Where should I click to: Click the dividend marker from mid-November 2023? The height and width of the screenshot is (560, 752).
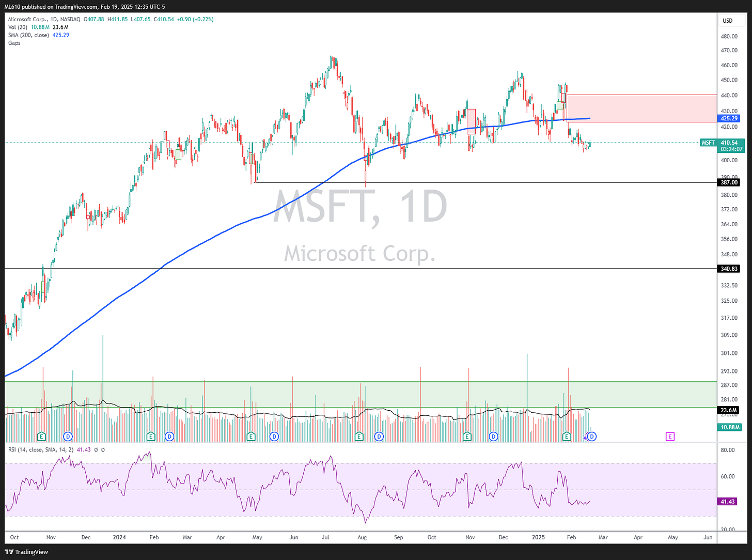pyautogui.click(x=68, y=437)
